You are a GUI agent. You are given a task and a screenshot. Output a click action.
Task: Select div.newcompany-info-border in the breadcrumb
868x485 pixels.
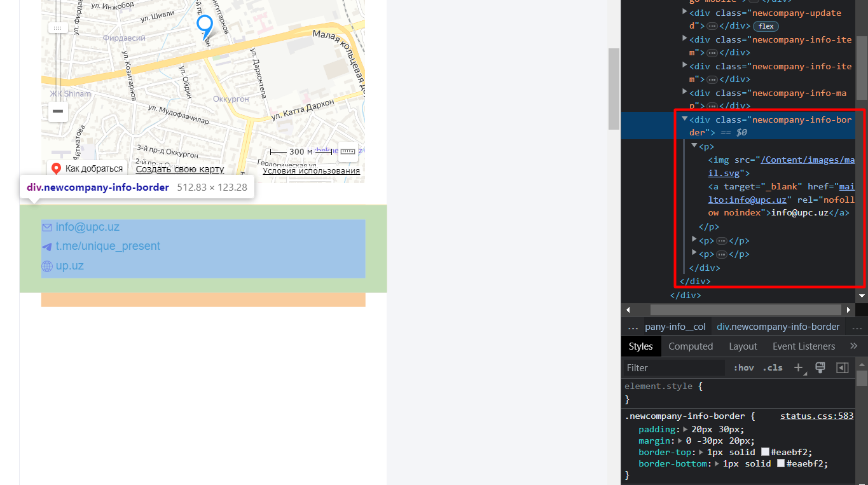point(778,327)
